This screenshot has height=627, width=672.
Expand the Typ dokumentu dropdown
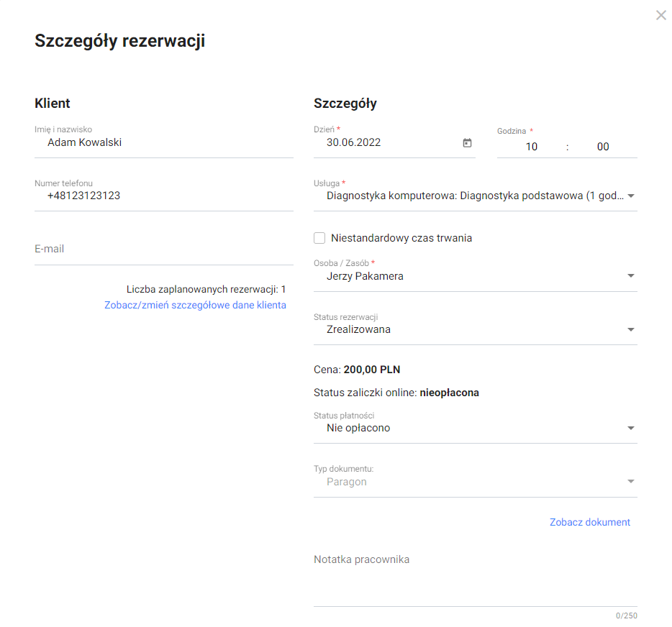(x=630, y=482)
